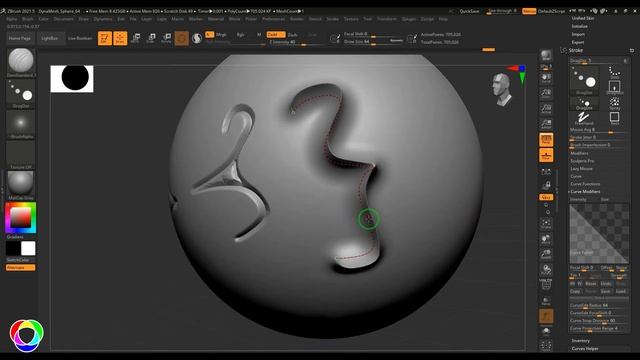Open the MatCap Gray material selector
This screenshot has width=640, height=360.
(21, 186)
